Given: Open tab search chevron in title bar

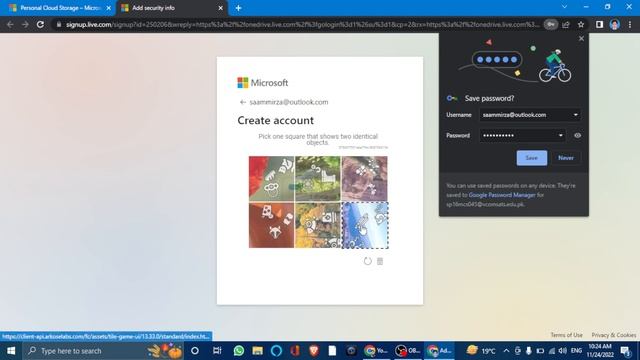Looking at the screenshot, I should pos(564,7).
